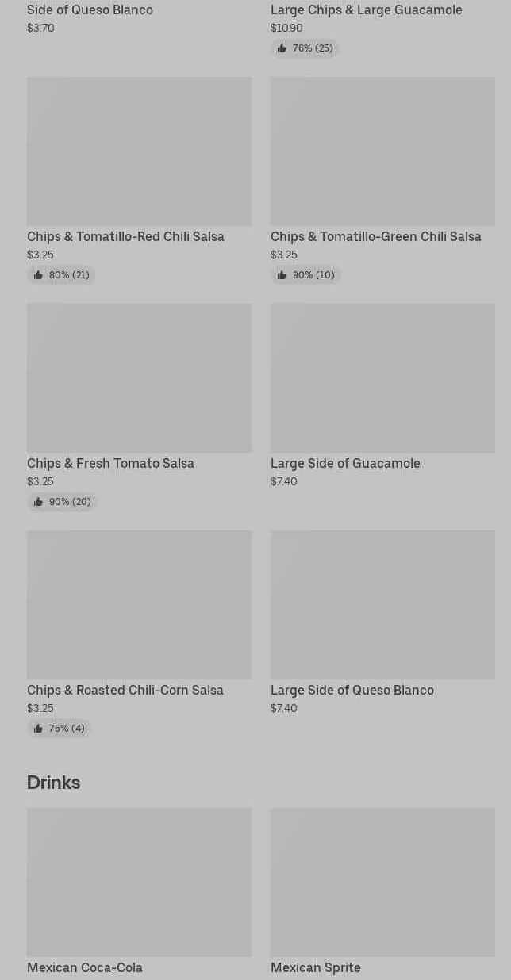
Task: Click the Drinks section heading
Action: tap(53, 783)
